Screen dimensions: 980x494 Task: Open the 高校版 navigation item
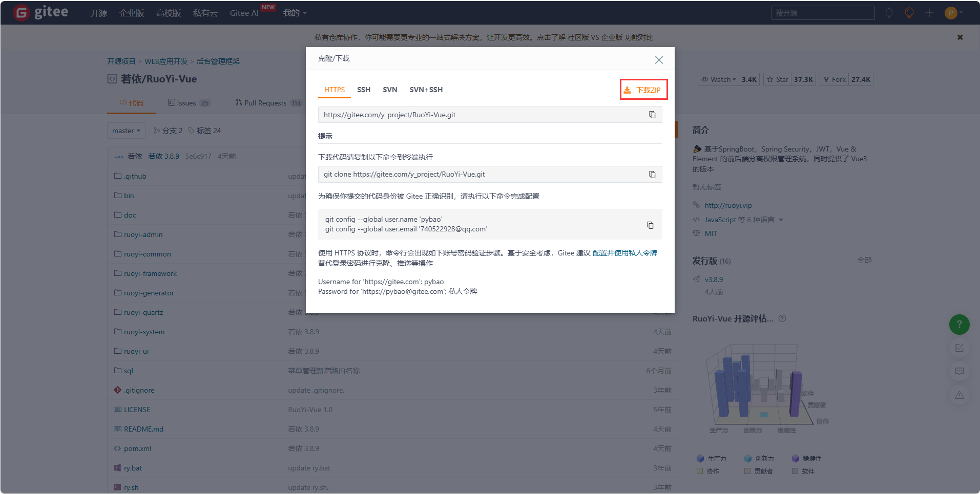[169, 13]
